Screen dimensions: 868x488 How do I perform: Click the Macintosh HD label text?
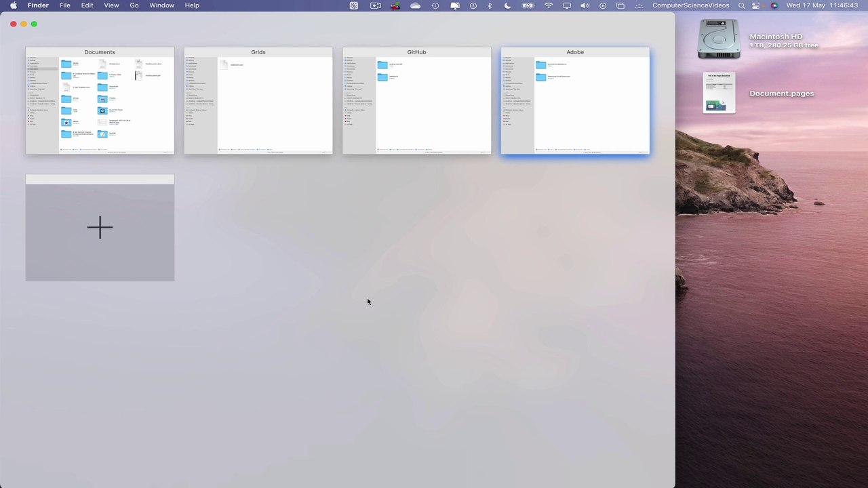(x=776, y=37)
